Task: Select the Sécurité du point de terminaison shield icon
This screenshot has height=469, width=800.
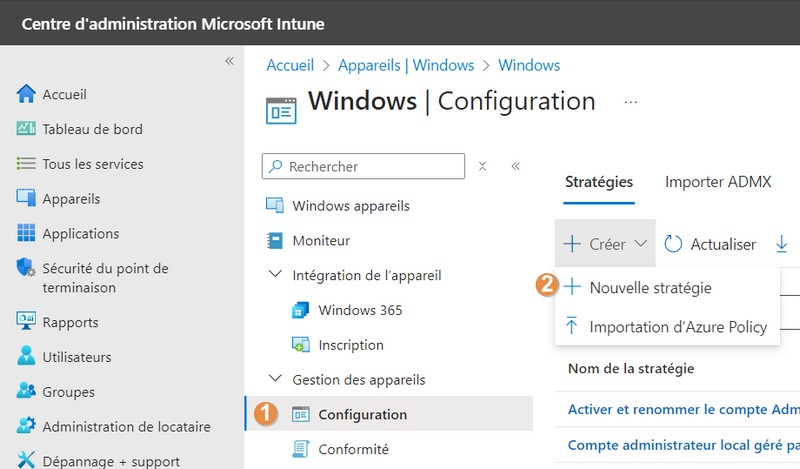Action: coord(27,268)
